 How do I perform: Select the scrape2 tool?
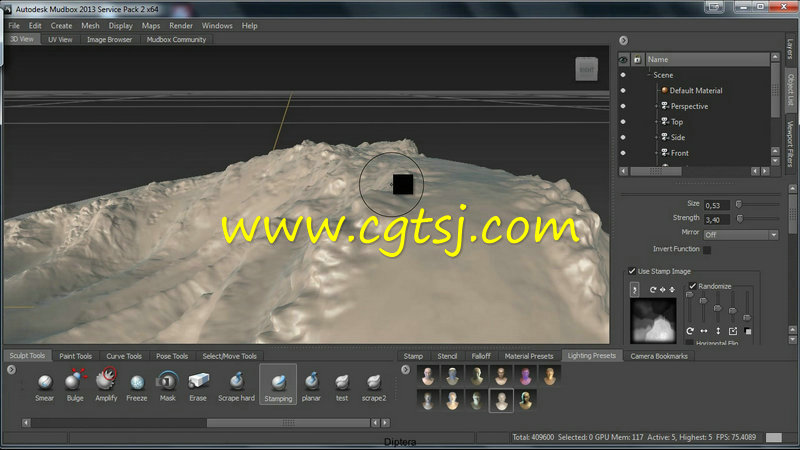[374, 387]
